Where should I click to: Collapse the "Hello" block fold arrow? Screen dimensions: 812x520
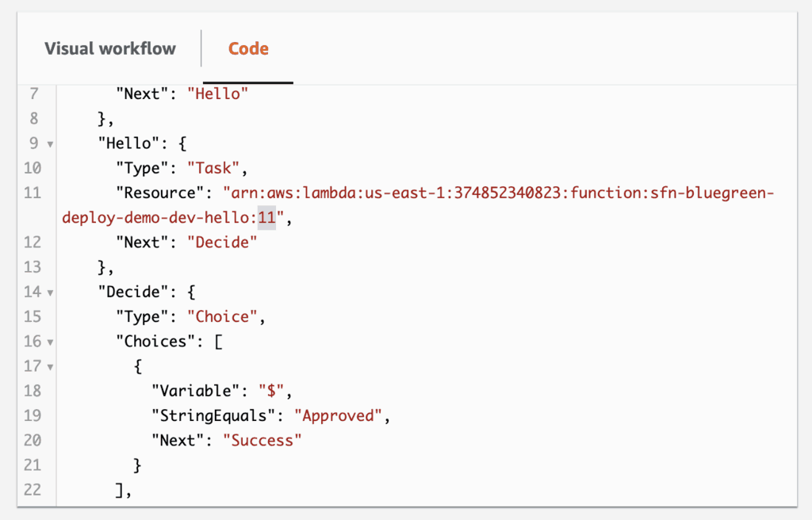click(x=50, y=144)
